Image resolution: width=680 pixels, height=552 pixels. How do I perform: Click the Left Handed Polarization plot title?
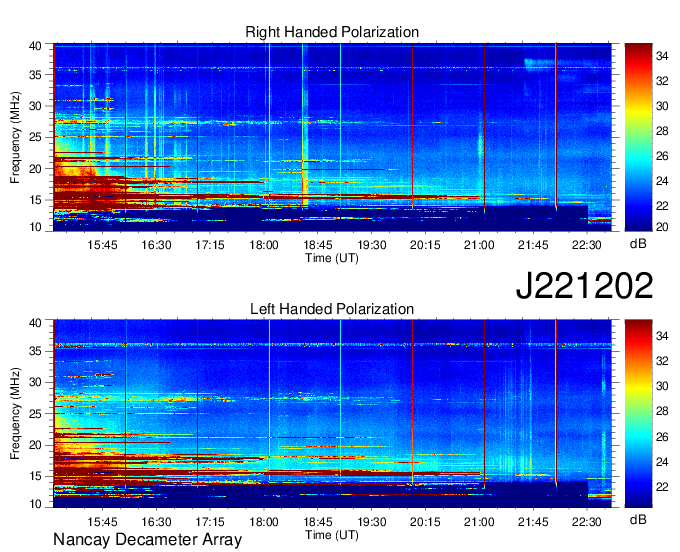[332, 309]
